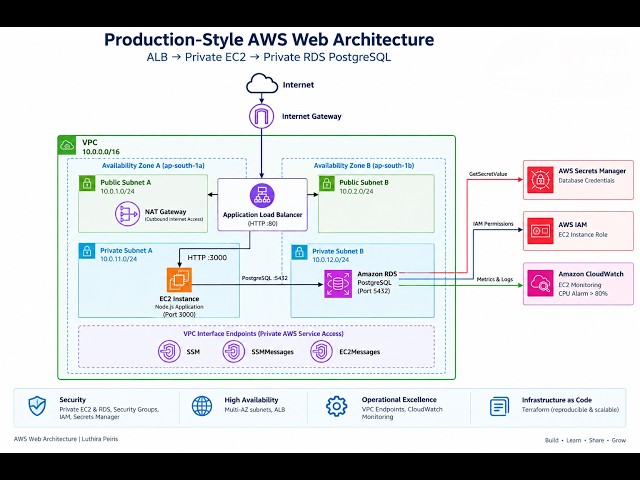The width and height of the screenshot is (640, 480).
Task: Click the orange EC2 Instance icon
Action: 179,280
